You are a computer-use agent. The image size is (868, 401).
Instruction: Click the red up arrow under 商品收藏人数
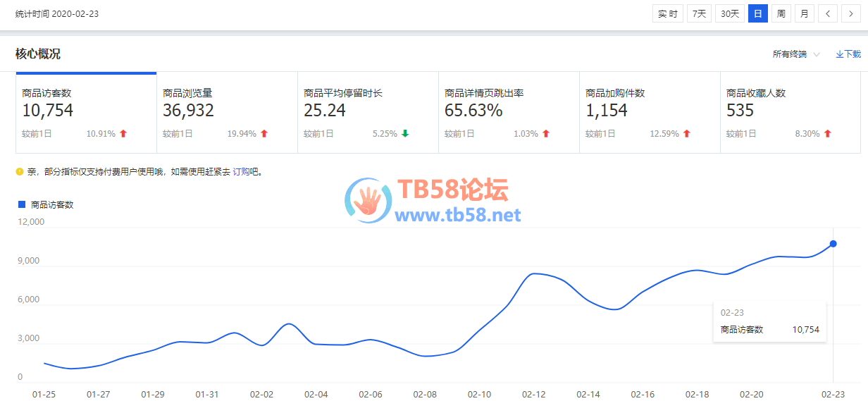click(x=828, y=133)
